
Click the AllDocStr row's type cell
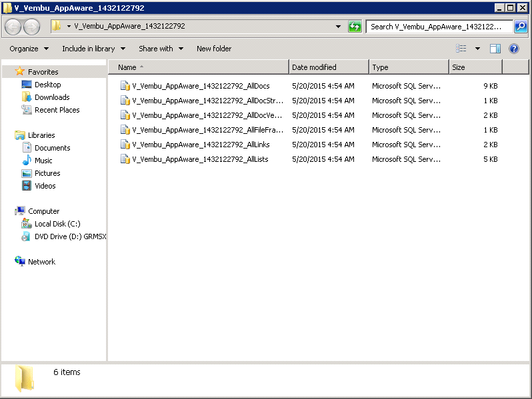pyautogui.click(x=406, y=101)
